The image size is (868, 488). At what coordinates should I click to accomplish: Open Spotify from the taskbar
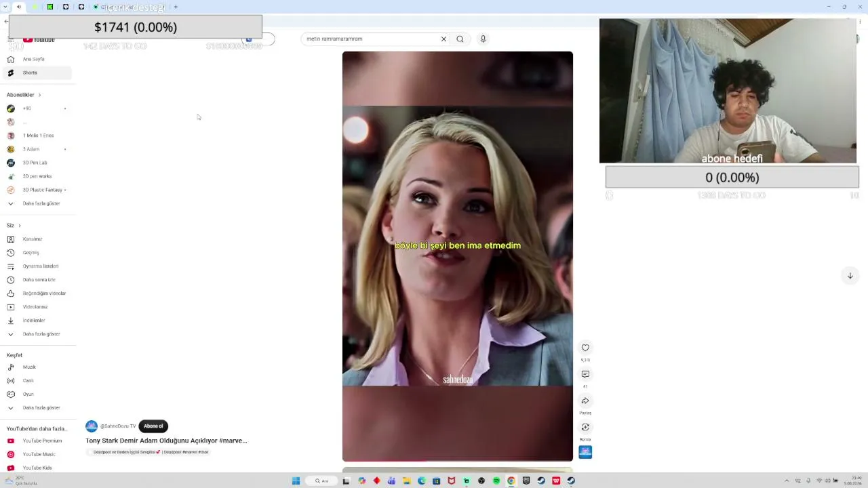pos(496,481)
